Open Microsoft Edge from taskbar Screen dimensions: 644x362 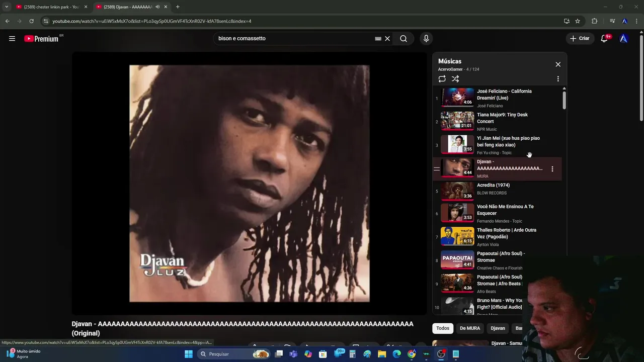coord(397,354)
